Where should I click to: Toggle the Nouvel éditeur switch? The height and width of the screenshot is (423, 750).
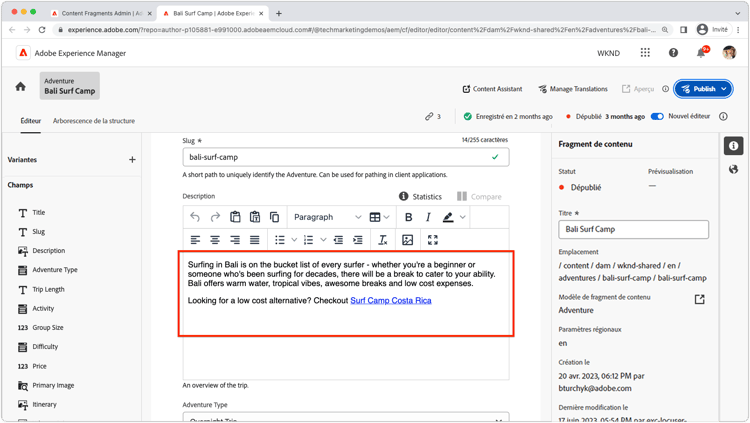(x=657, y=116)
